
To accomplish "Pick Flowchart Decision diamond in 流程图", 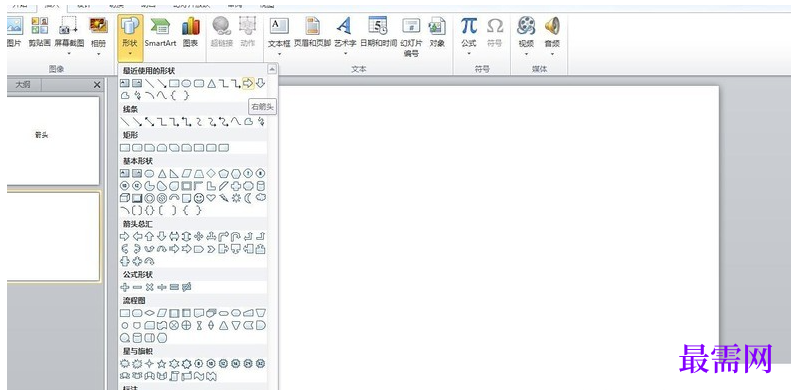I will [x=149, y=313].
